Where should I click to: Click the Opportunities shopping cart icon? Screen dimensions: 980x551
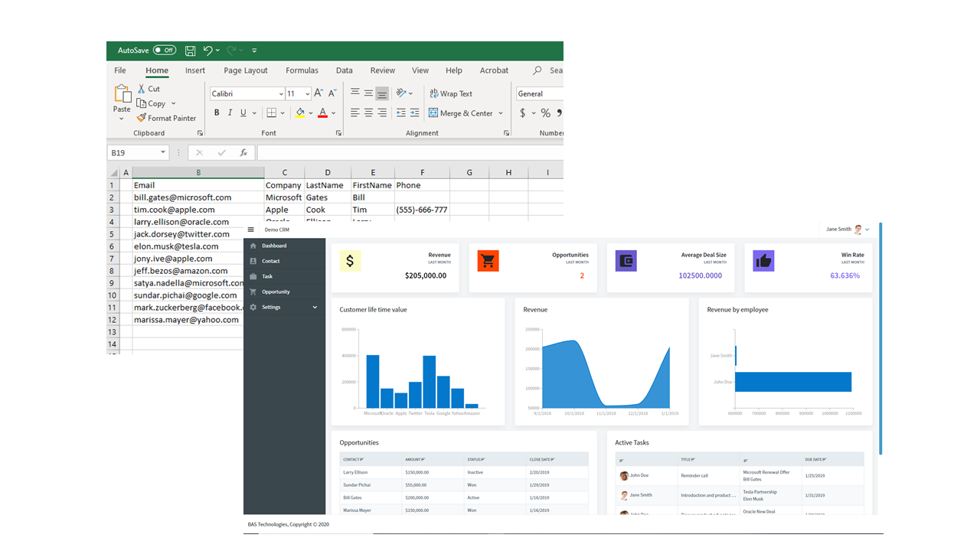(x=488, y=261)
